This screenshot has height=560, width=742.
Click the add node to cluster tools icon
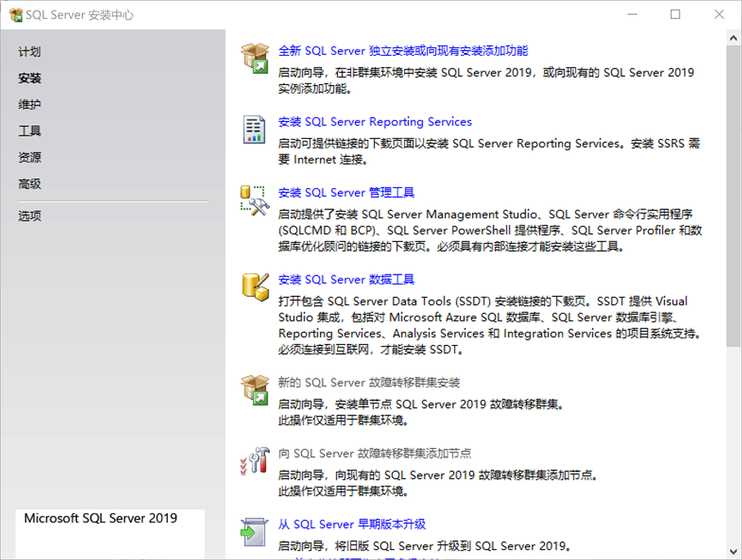coord(254,461)
